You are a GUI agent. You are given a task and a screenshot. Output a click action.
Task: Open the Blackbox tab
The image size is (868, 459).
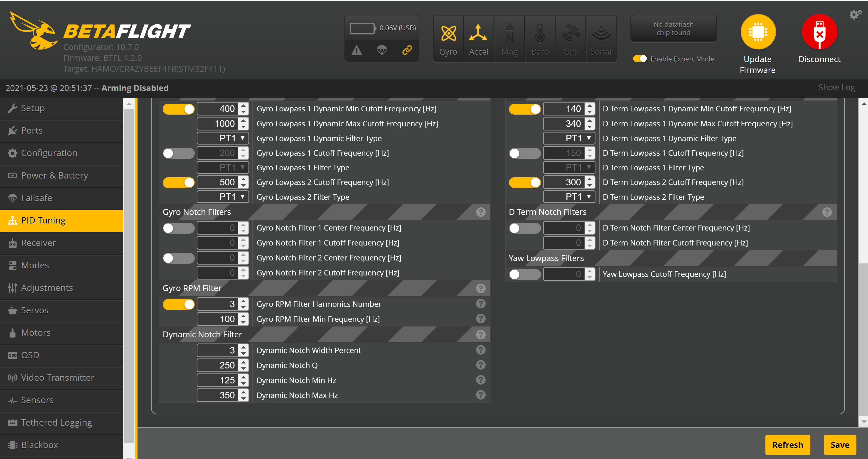(62, 445)
